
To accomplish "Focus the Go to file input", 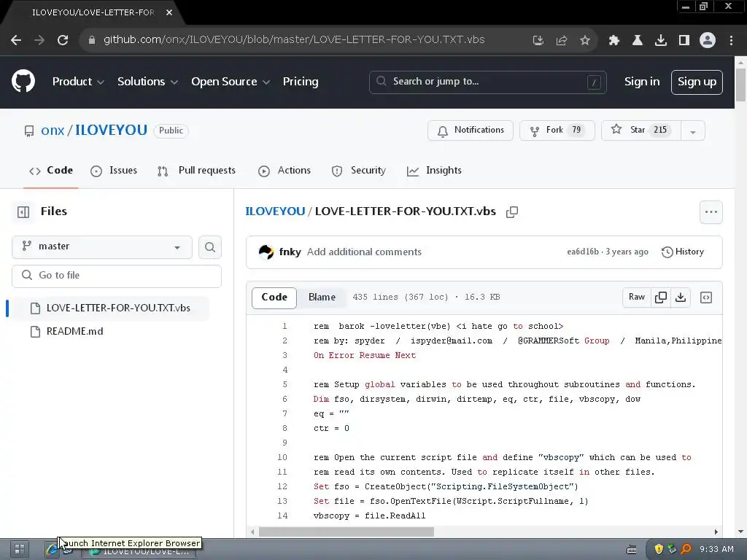I will (x=117, y=276).
